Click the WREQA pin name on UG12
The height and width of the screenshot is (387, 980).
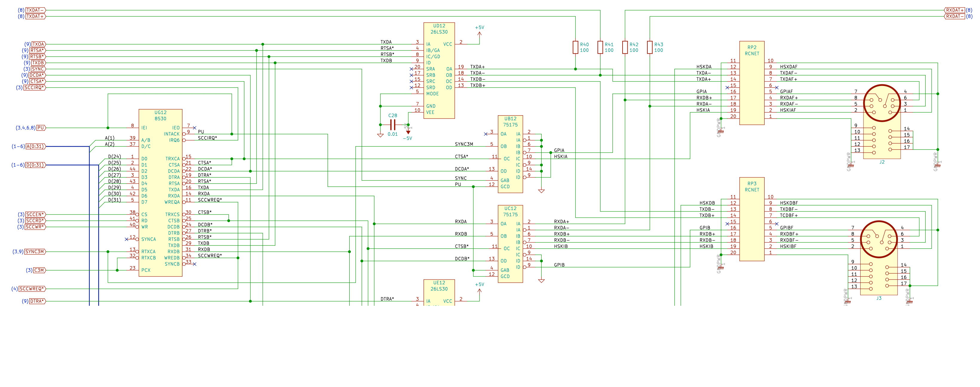172,202
